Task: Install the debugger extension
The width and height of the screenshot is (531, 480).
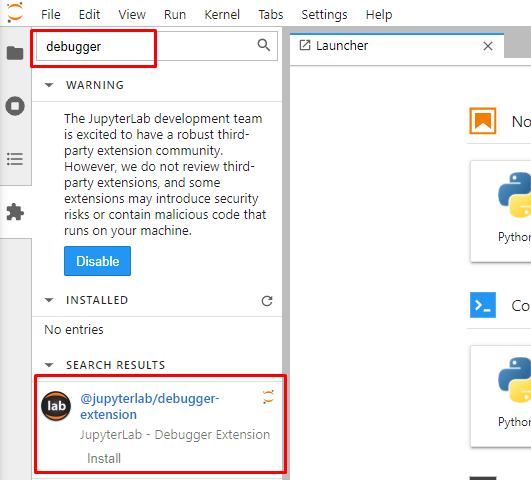Action: pyautogui.click(x=104, y=458)
